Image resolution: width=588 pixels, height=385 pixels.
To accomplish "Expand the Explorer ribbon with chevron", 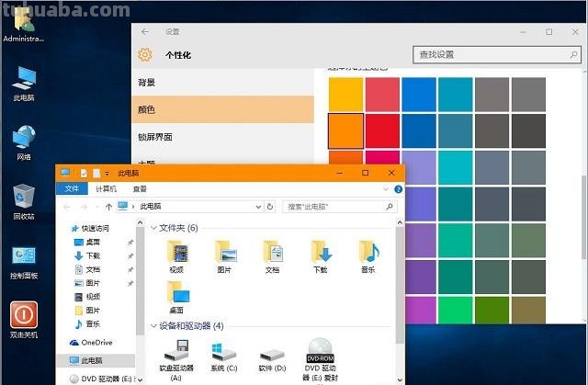I will 386,189.
